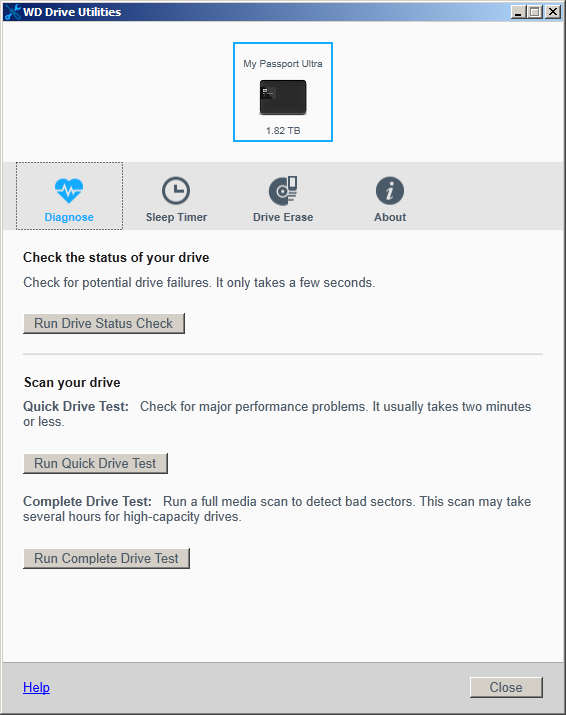Start the Run Complete Drive Test button
The width and height of the screenshot is (566, 715).
tap(106, 558)
